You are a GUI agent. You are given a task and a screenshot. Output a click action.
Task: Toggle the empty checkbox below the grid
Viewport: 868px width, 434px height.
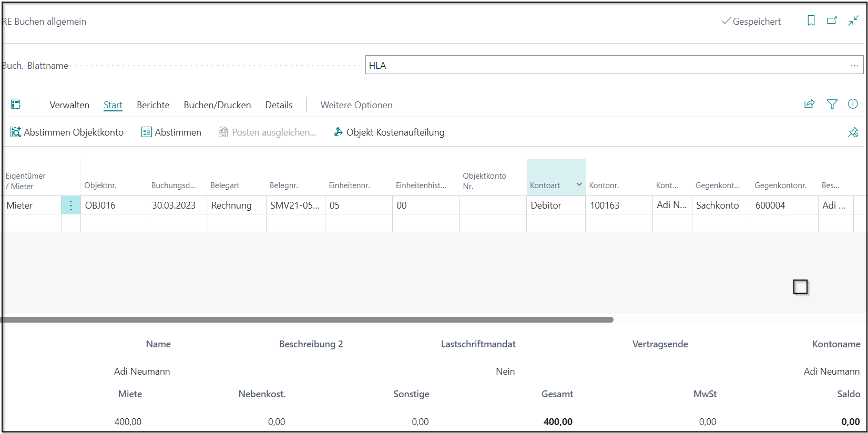[800, 287]
